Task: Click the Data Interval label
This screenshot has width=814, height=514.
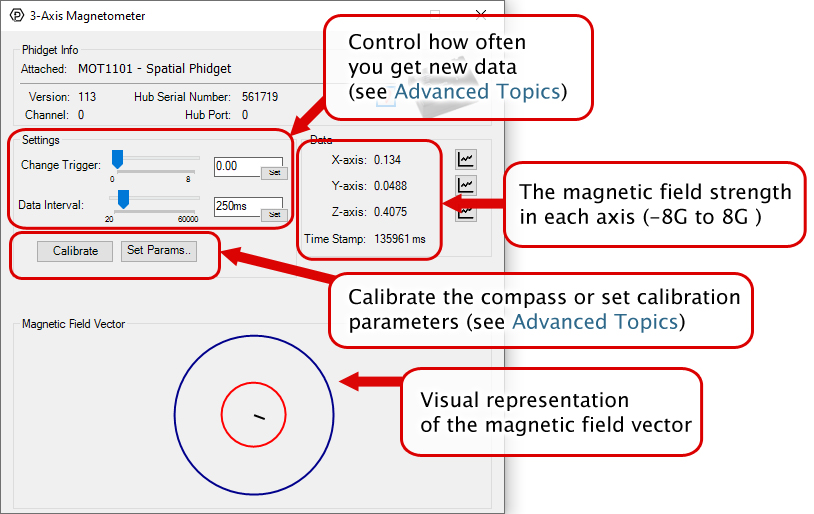Action: (51, 205)
